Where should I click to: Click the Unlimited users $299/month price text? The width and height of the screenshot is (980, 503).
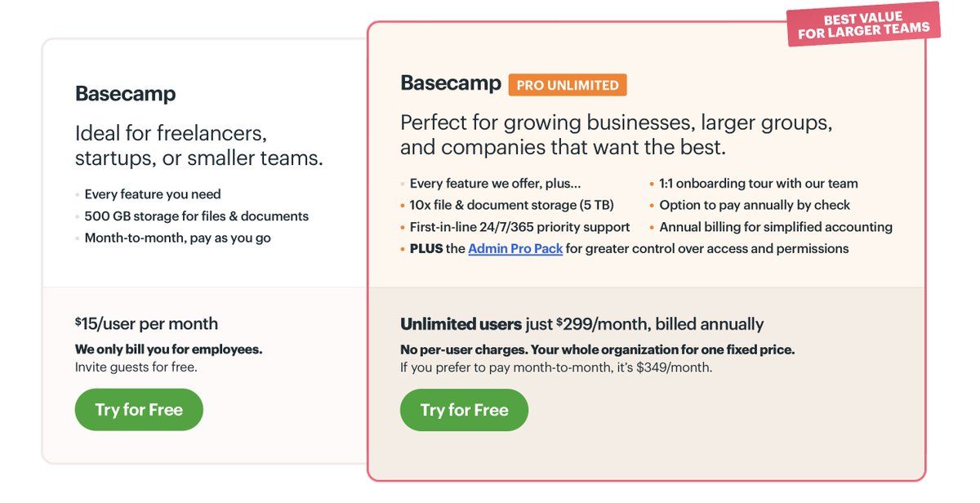(x=581, y=324)
